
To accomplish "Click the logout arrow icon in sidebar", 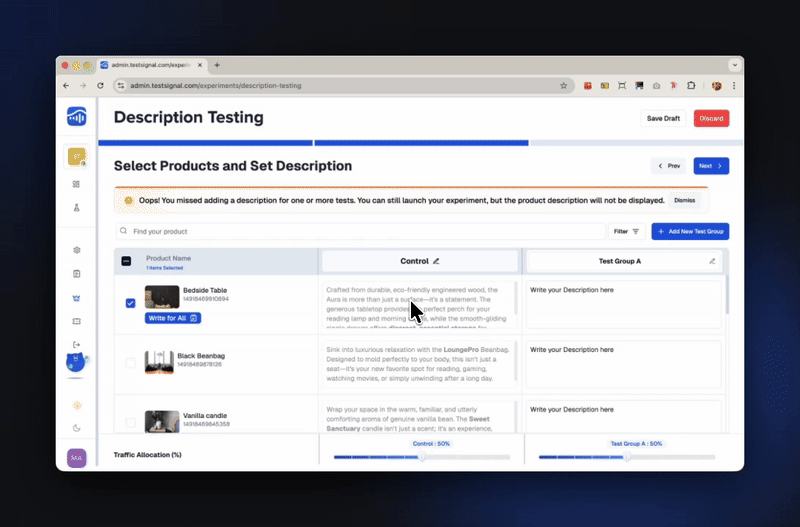I will coord(77,345).
